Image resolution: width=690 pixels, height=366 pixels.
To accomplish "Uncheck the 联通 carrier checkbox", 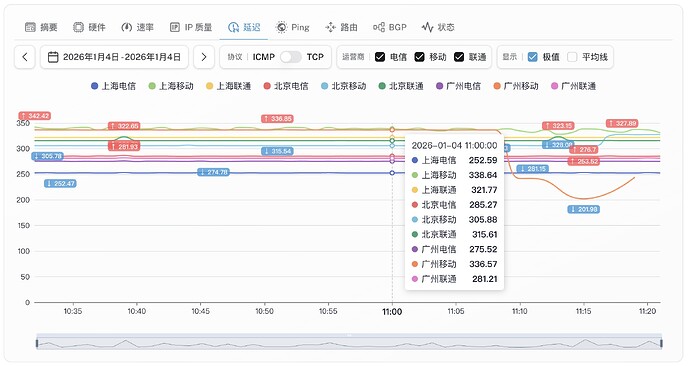I will 459,57.
